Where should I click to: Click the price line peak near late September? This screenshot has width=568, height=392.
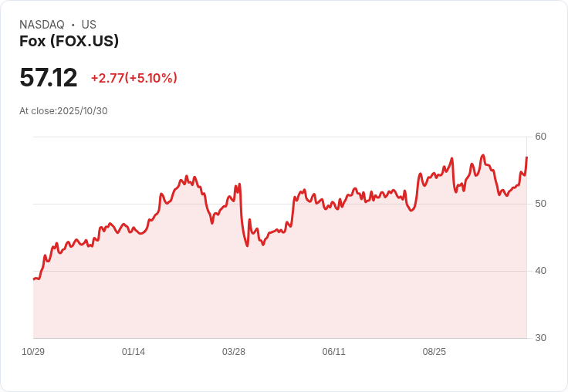click(x=483, y=155)
